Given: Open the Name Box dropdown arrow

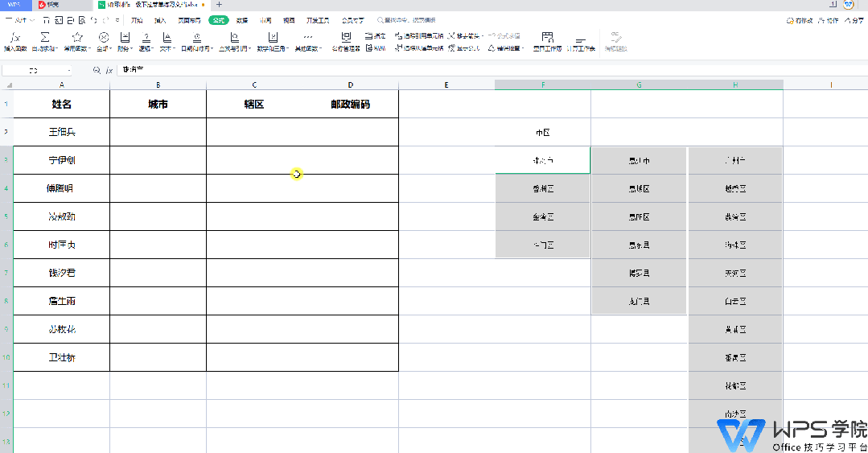Looking at the screenshot, I should pyautogui.click(x=69, y=70).
